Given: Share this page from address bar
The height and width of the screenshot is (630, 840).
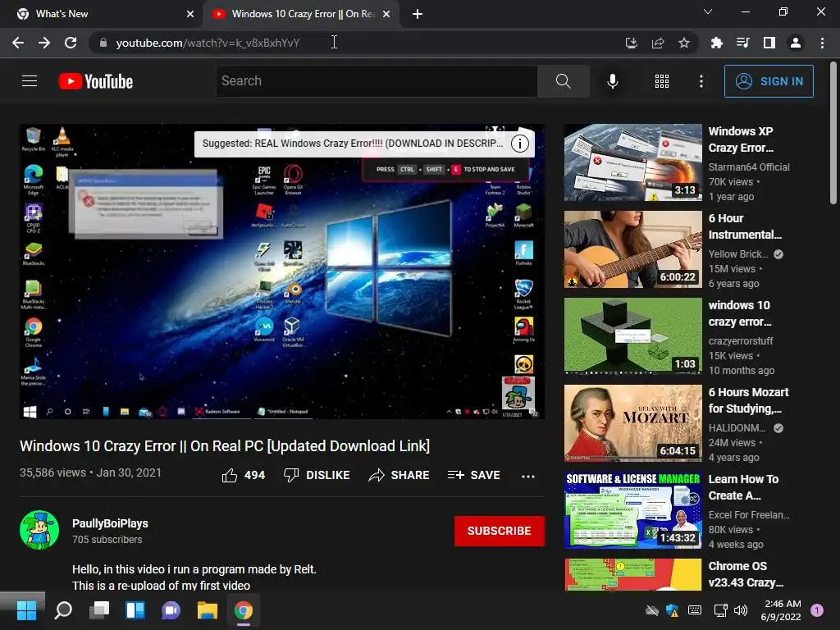Looking at the screenshot, I should pyautogui.click(x=658, y=43).
